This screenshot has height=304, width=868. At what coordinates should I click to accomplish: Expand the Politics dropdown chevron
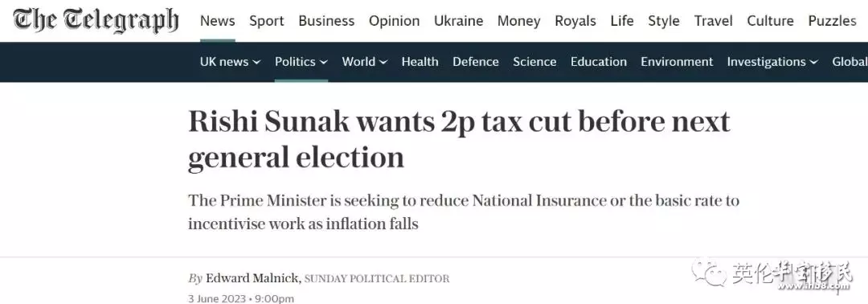pos(323,63)
